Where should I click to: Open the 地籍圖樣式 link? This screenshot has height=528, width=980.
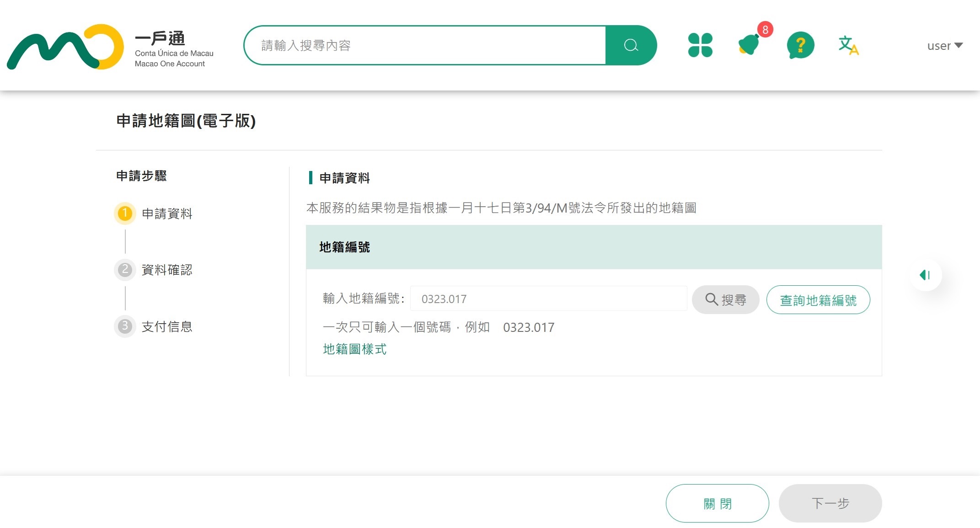354,349
